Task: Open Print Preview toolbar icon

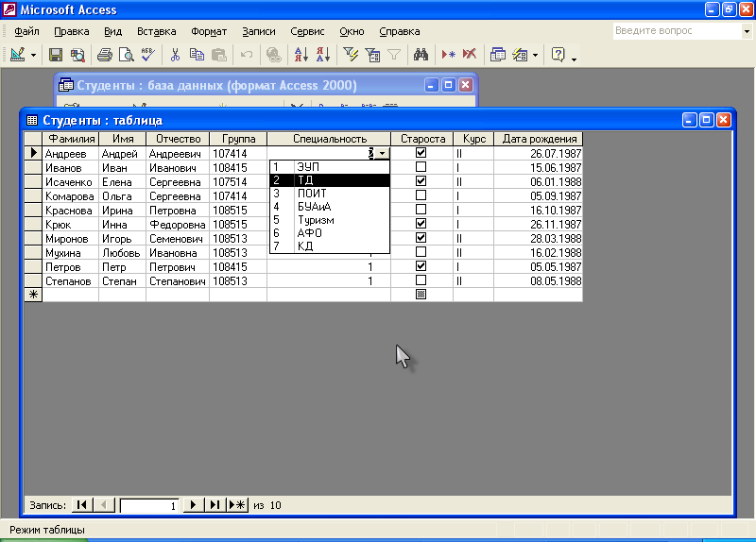Action: pyautogui.click(x=127, y=55)
